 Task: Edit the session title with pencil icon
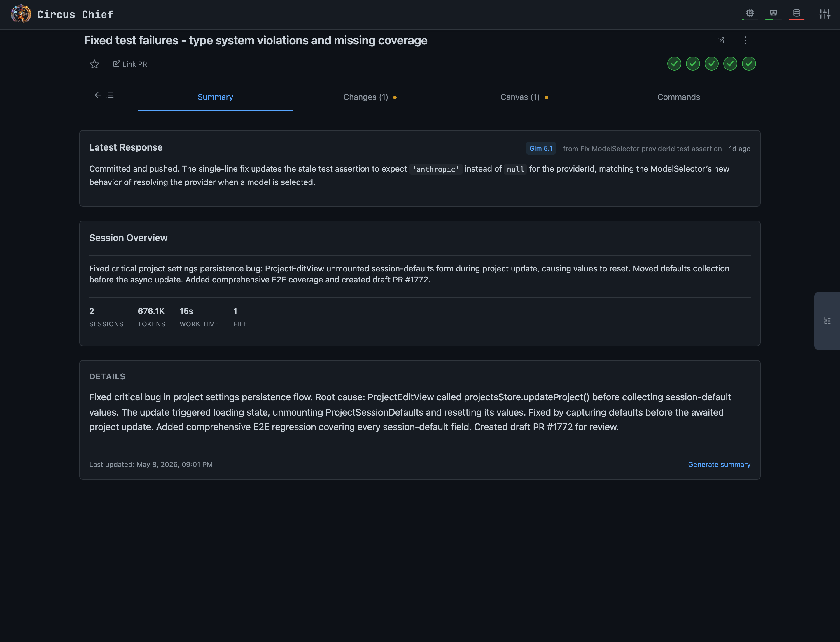tap(721, 41)
